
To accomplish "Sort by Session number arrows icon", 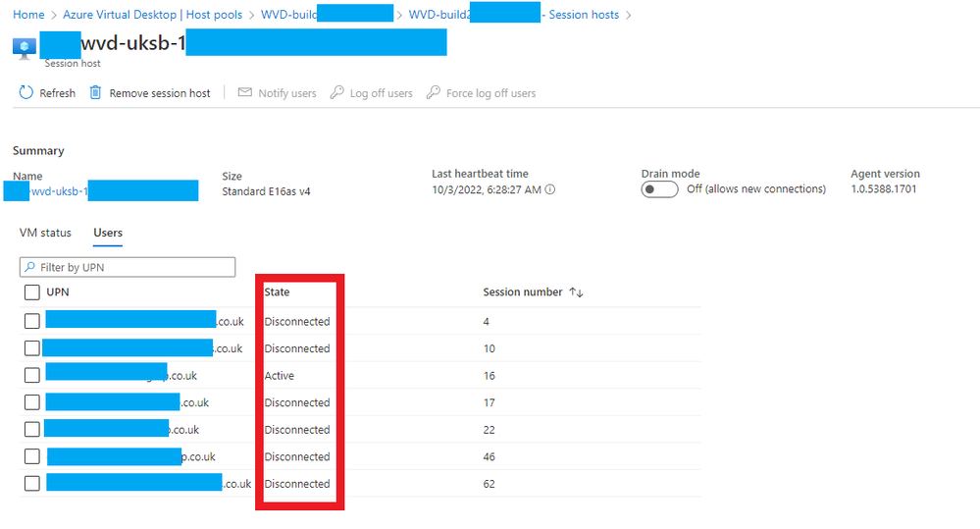I will tap(576, 292).
